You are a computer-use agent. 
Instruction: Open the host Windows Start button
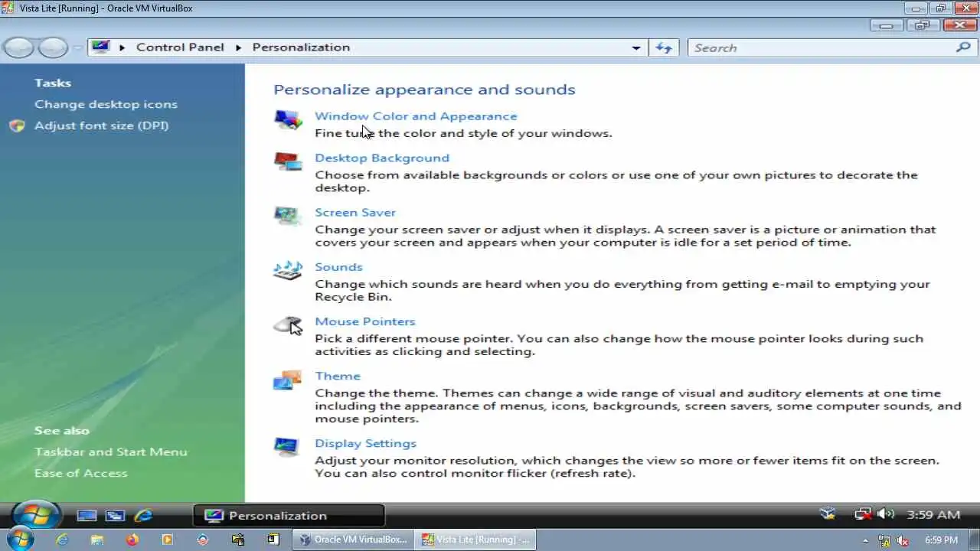[21, 540]
